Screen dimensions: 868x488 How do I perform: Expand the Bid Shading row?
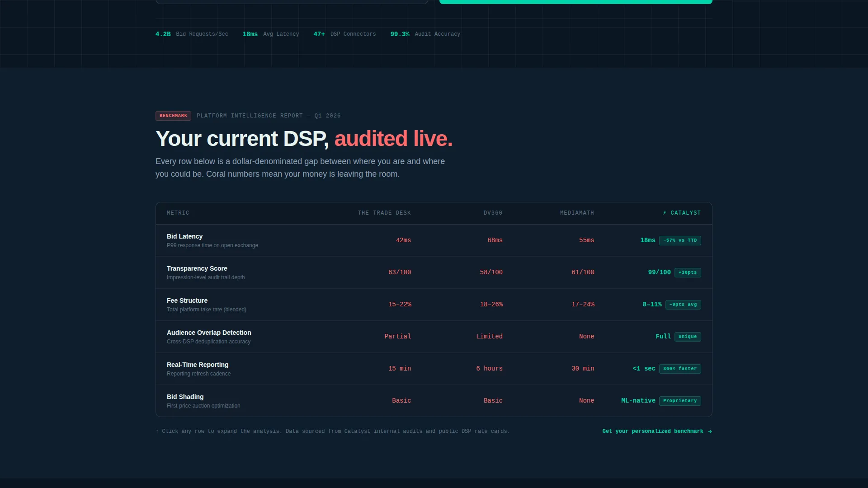(434, 401)
